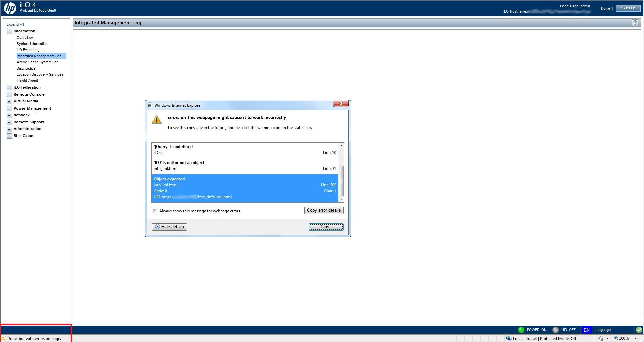Screen dimensions: 644x342
Task: Click the green health checkmark icon
Action: (x=639, y=330)
